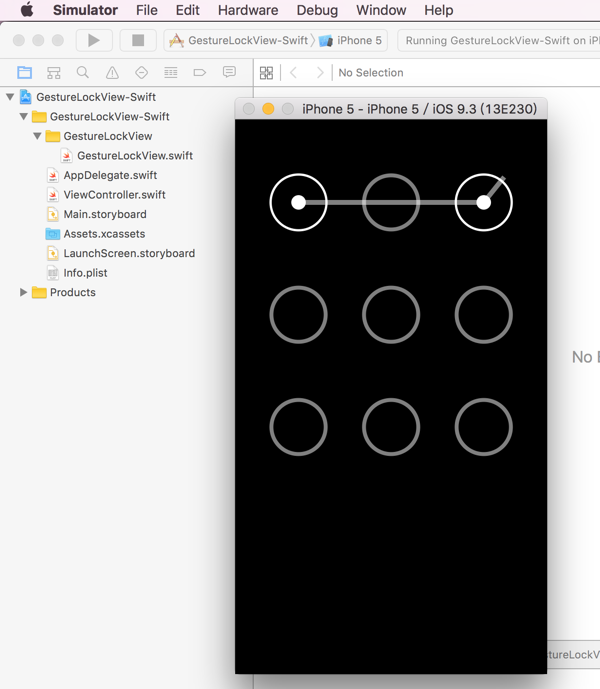This screenshot has width=600, height=689.
Task: Minimize the iPhone 5 simulator window
Action: (x=268, y=109)
